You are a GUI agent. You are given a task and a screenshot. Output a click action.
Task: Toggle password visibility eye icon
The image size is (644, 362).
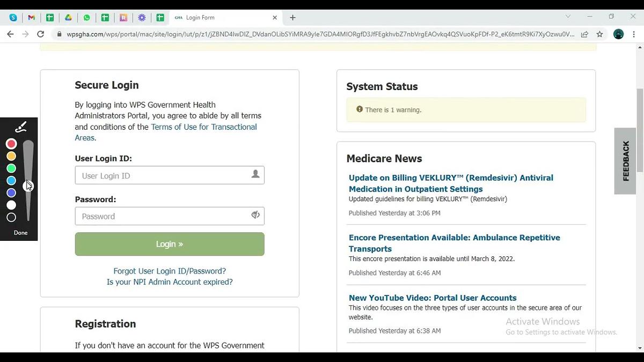(x=255, y=215)
